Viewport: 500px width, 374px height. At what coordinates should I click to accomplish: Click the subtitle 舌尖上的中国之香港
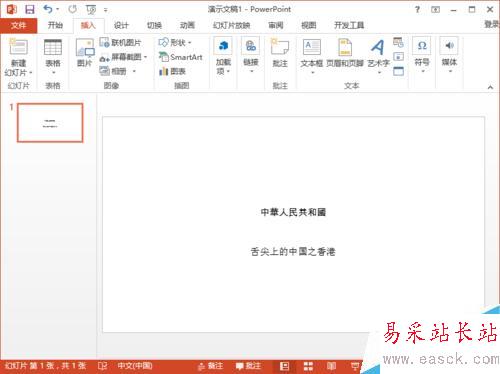pyautogui.click(x=293, y=252)
